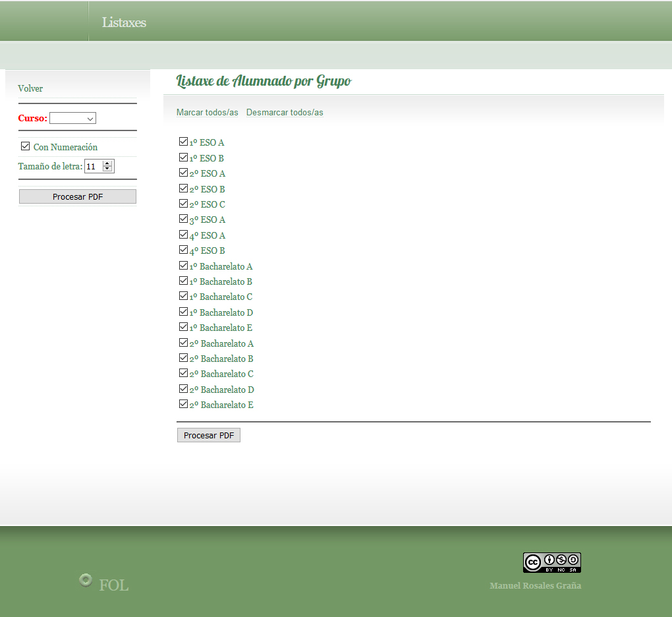Clear selections with Desmarcar todos/as
Image resolution: width=672 pixels, height=617 pixels.
(x=285, y=113)
